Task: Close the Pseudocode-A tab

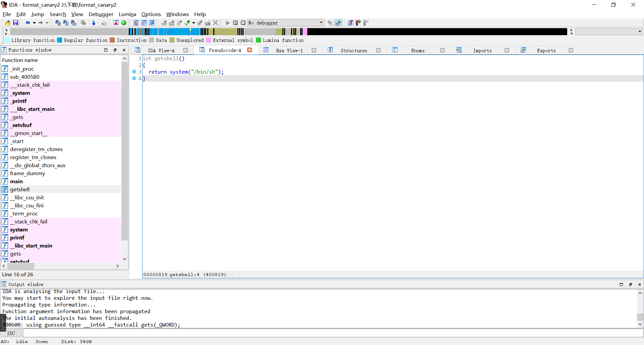Action: [250, 50]
